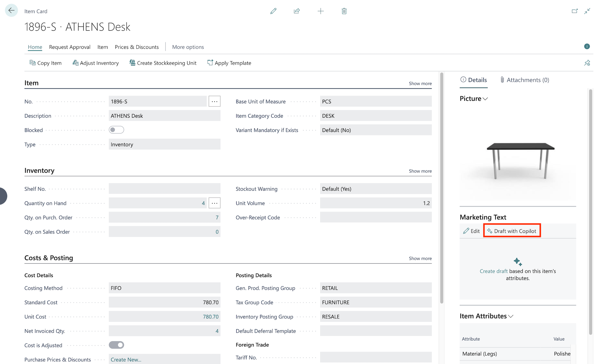This screenshot has width=596, height=364.
Task: Add new item with plus icon
Action: point(321,11)
